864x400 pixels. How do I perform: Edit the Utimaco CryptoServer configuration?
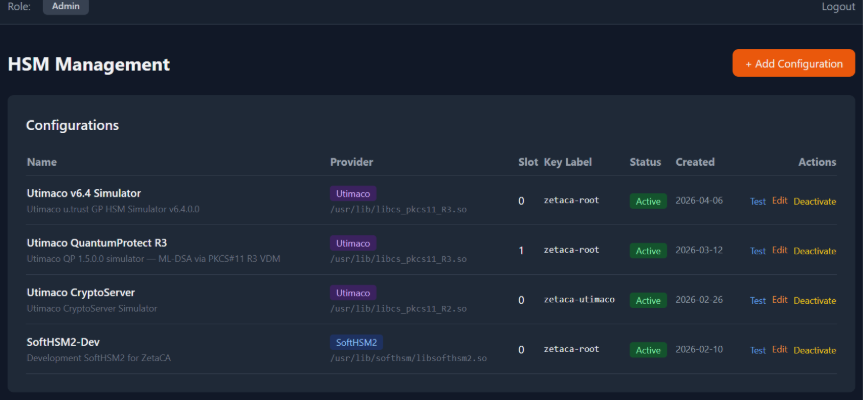[779, 300]
